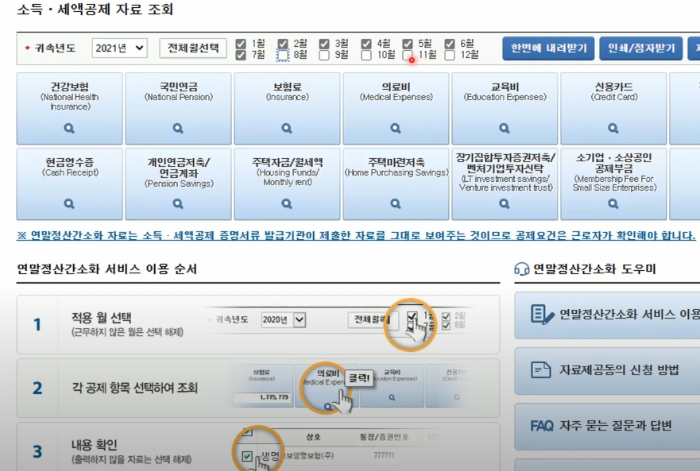700x471 pixels.
Task: Click the magnifier icon in the 소기업·소상공인 공제부금 tile
Action: (613, 204)
